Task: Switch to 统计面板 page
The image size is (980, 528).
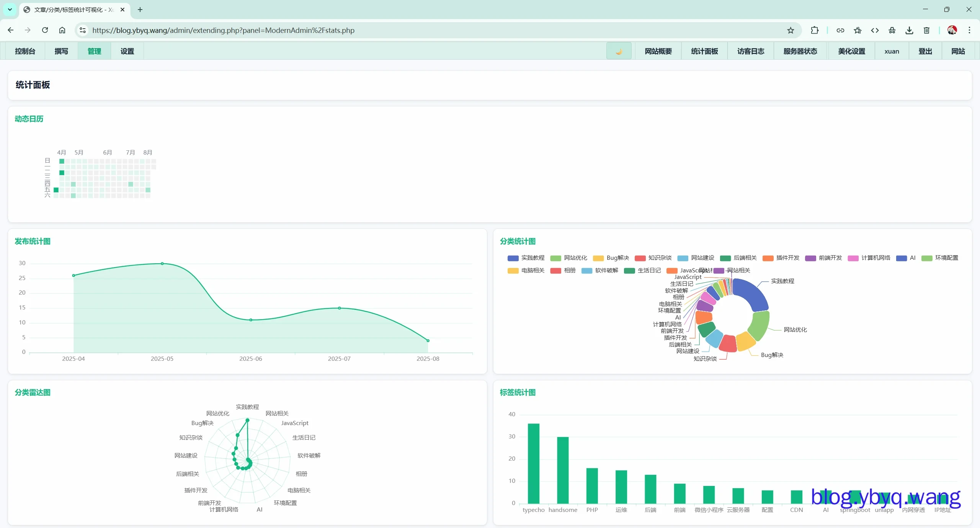Action: (704, 51)
